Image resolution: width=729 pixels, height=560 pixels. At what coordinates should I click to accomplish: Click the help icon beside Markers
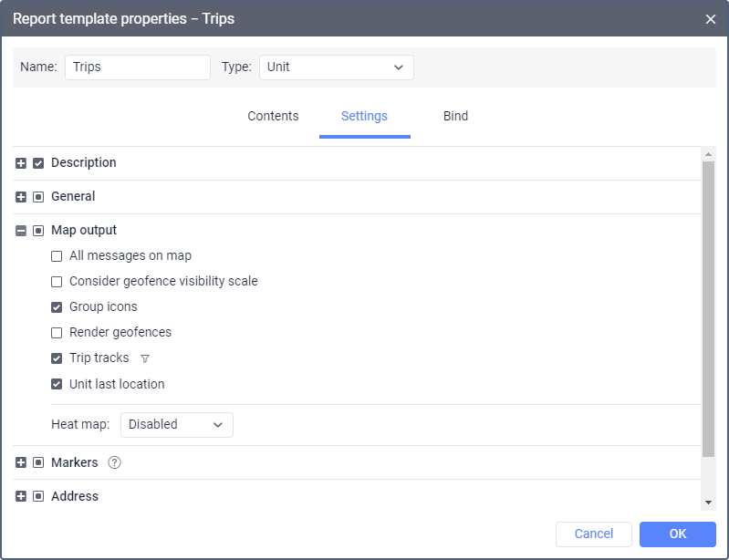click(114, 462)
